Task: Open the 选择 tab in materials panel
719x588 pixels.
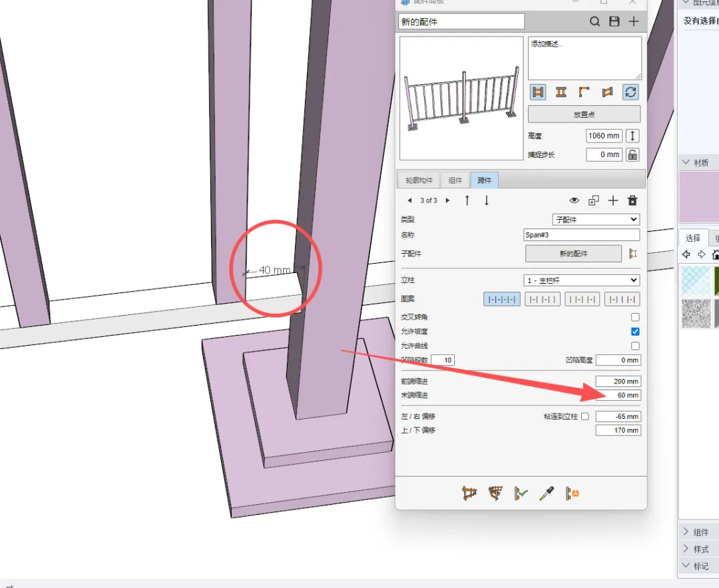Action: pos(693,238)
